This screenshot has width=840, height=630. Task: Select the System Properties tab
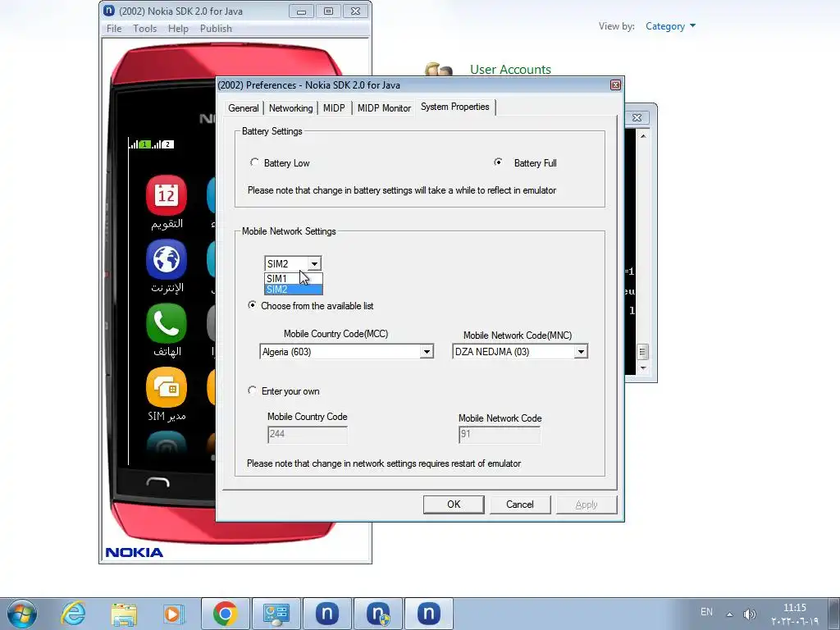click(454, 107)
